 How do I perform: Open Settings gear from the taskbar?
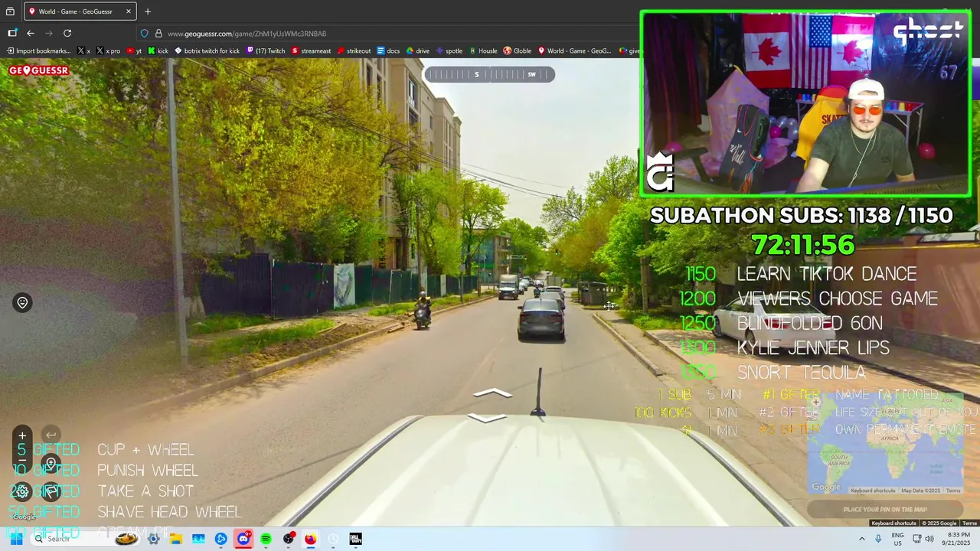[x=153, y=539]
